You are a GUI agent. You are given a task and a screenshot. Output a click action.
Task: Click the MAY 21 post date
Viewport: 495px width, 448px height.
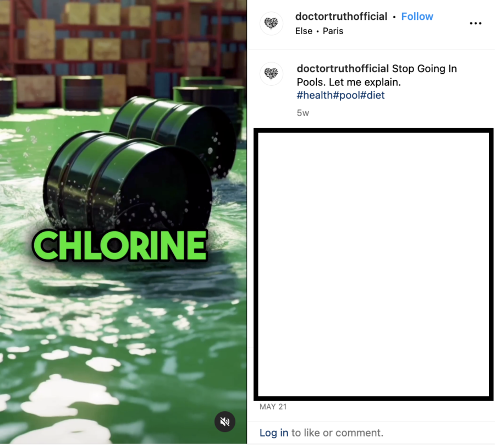tap(273, 407)
